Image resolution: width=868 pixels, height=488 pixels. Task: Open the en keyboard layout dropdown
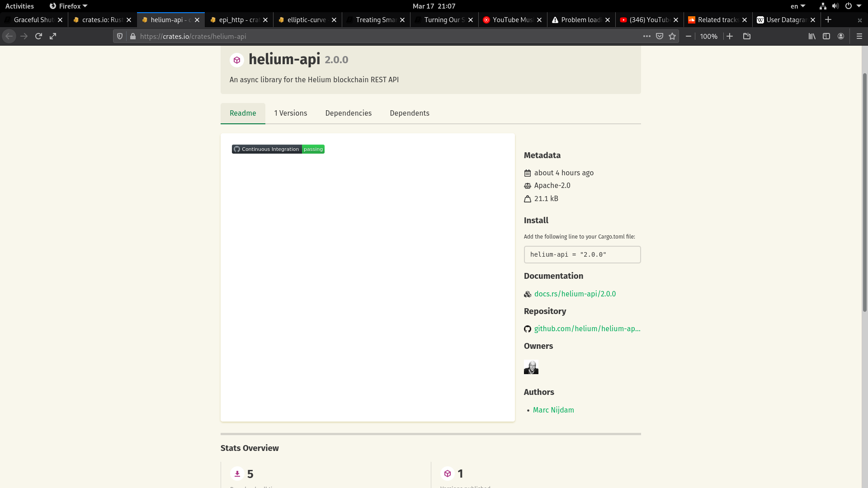tap(798, 6)
